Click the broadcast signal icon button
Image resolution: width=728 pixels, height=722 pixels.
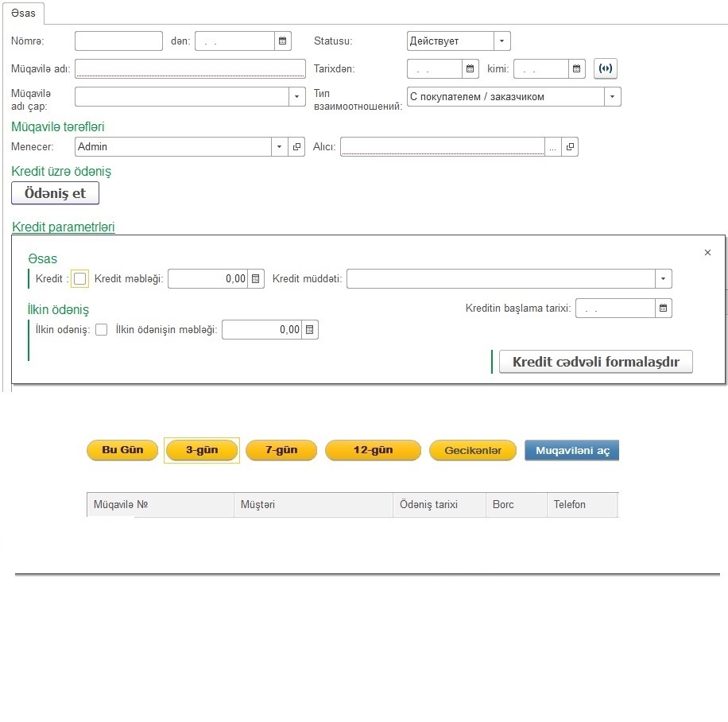pos(606,69)
